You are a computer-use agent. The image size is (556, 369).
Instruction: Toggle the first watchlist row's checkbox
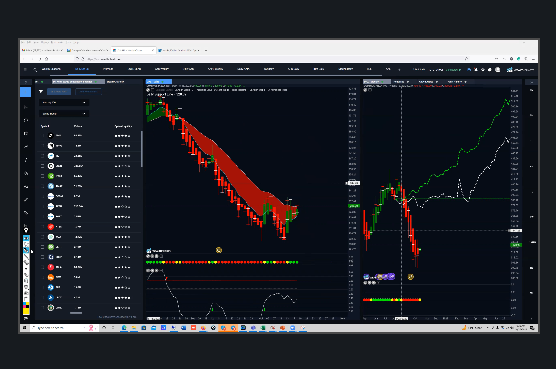pyautogui.click(x=43, y=135)
